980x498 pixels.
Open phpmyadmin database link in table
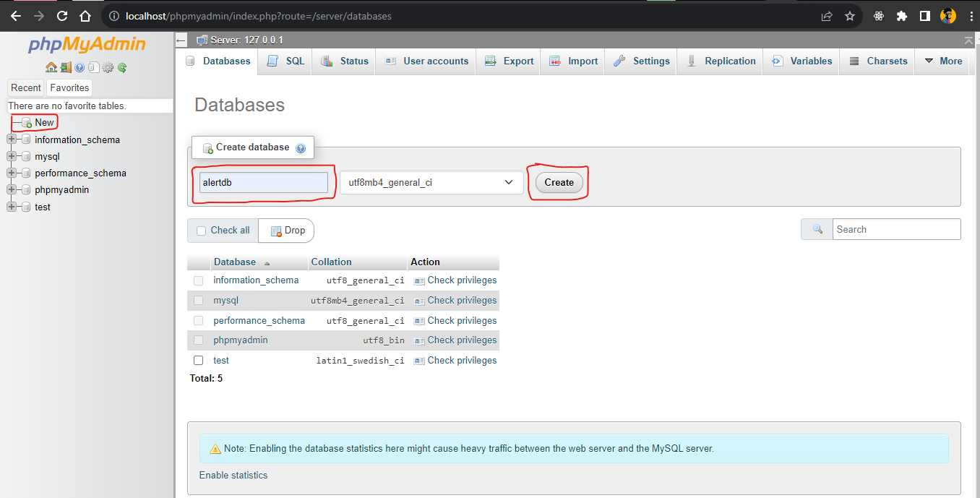[x=241, y=340]
